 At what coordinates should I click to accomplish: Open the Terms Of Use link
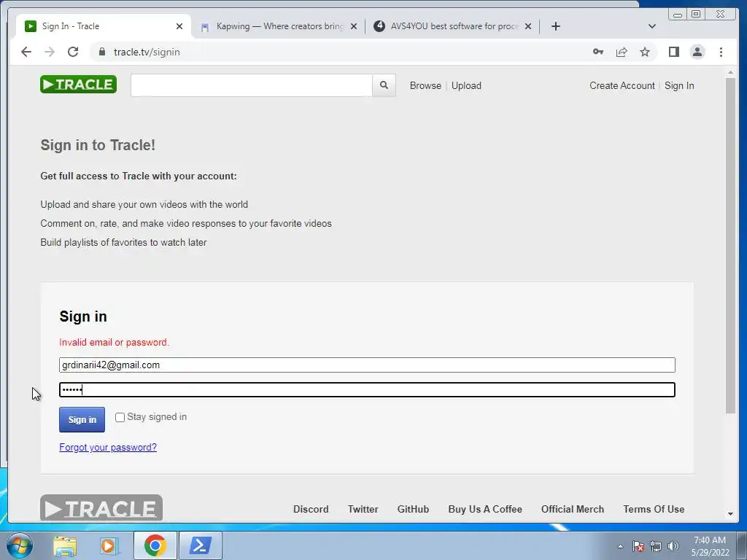point(654,509)
